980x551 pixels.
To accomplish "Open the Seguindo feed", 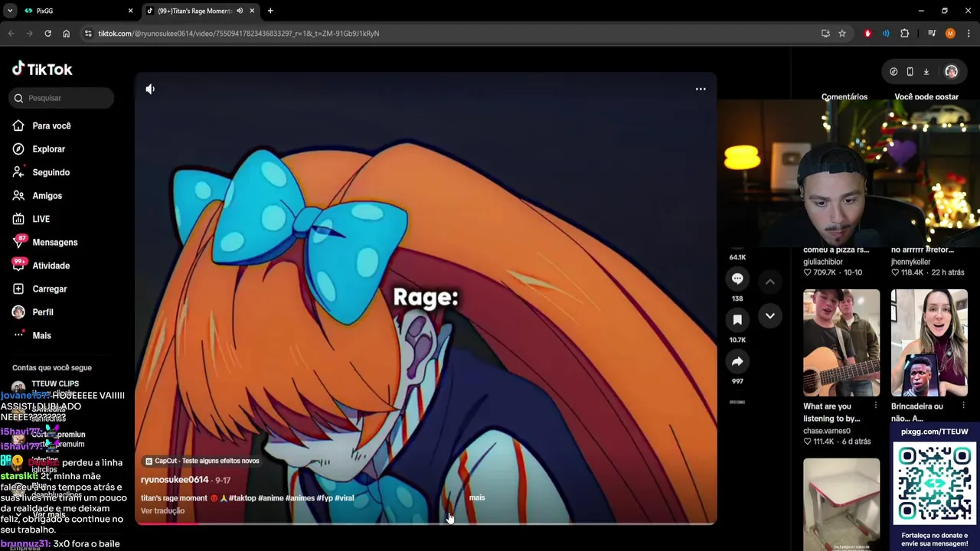I will click(51, 172).
